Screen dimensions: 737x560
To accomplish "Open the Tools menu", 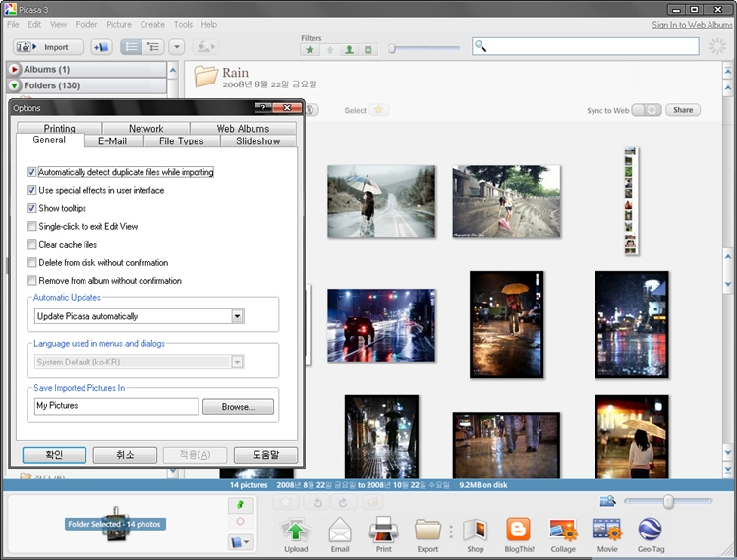I will click(x=183, y=24).
